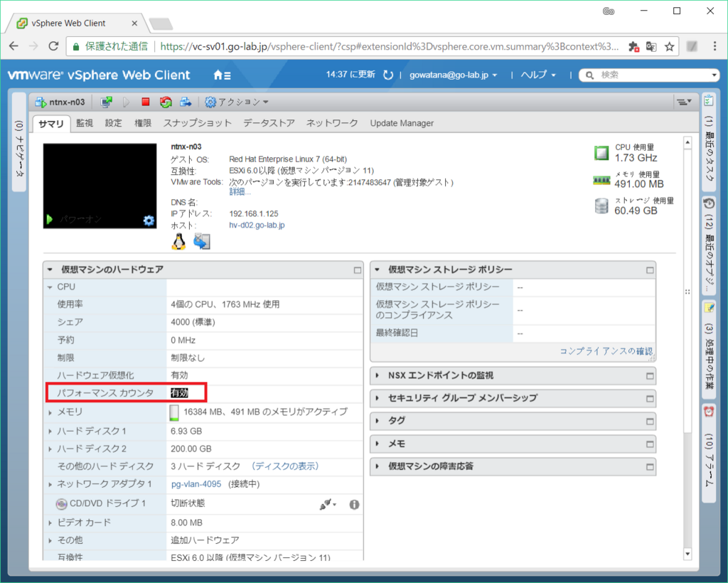Switch to the 設定 tab
Image resolution: width=728 pixels, height=583 pixels.
point(113,124)
